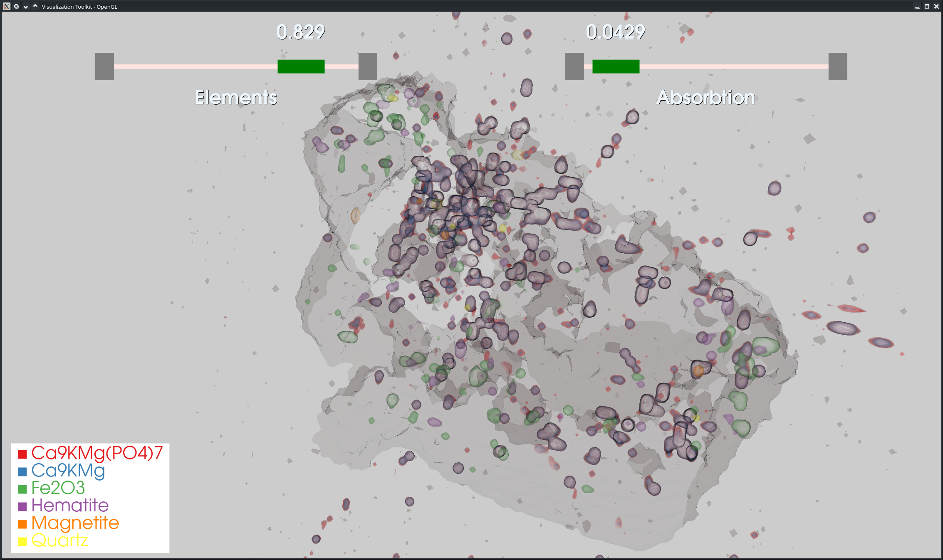Click the right gray end cap of Absorbtion slider
The image size is (943, 560).
coord(838,67)
